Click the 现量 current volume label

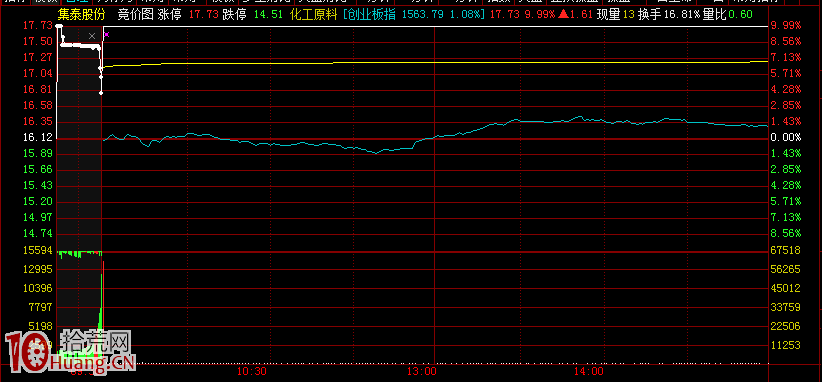point(609,14)
